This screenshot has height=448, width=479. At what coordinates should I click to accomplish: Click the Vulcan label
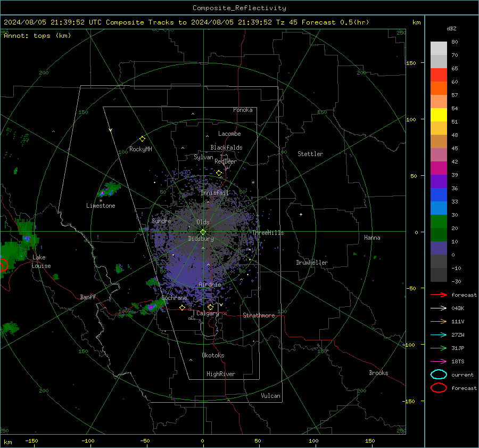pyautogui.click(x=270, y=396)
